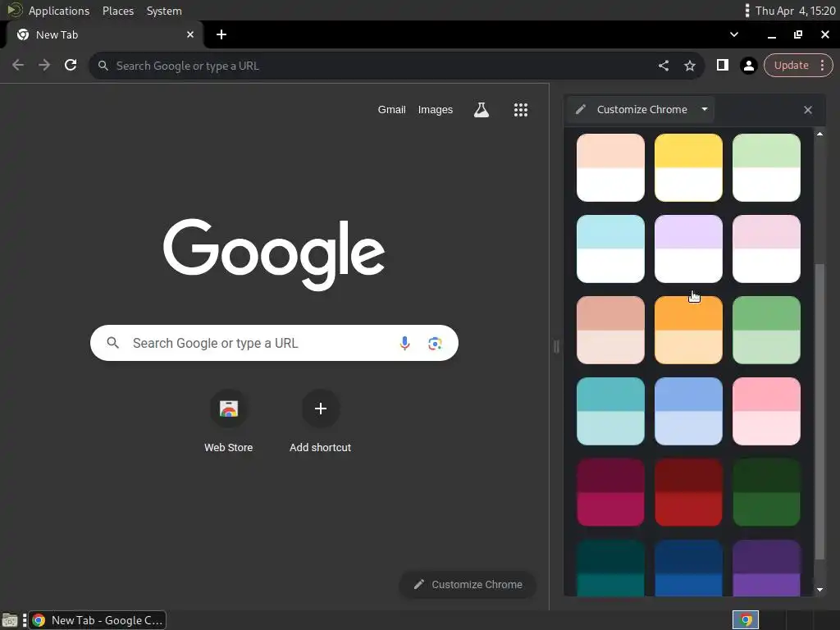This screenshot has width=840, height=630.
Task: Click the Google search box on the page
Action: [274, 343]
